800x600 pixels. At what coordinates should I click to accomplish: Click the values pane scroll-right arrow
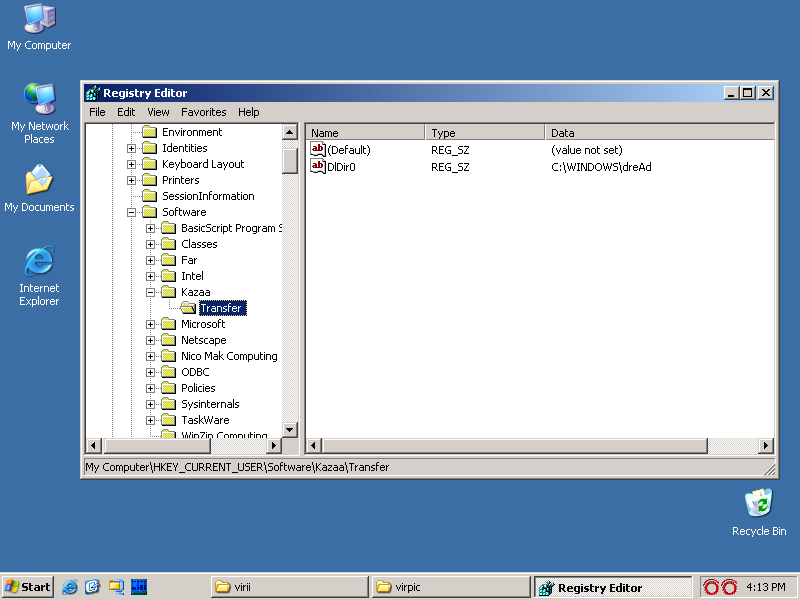[765, 445]
